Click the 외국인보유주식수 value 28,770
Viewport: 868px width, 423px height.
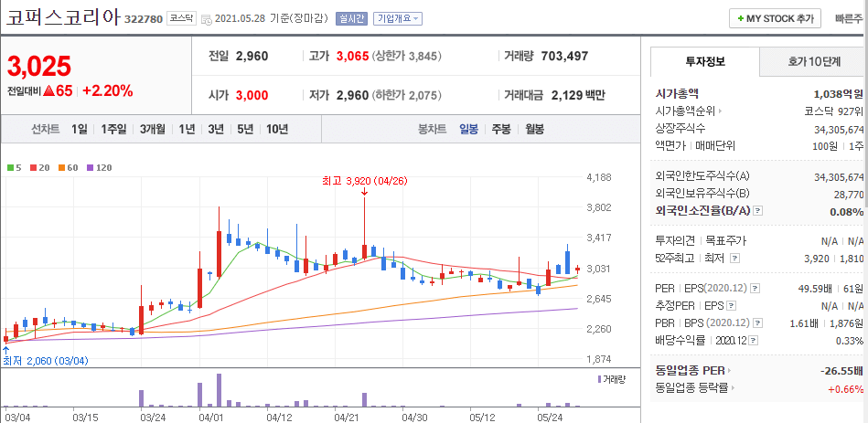pyautogui.click(x=849, y=194)
